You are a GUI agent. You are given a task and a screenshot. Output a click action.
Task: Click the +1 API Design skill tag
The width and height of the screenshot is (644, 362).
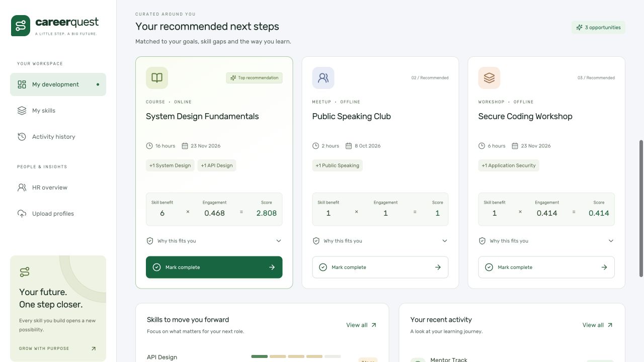tap(217, 165)
